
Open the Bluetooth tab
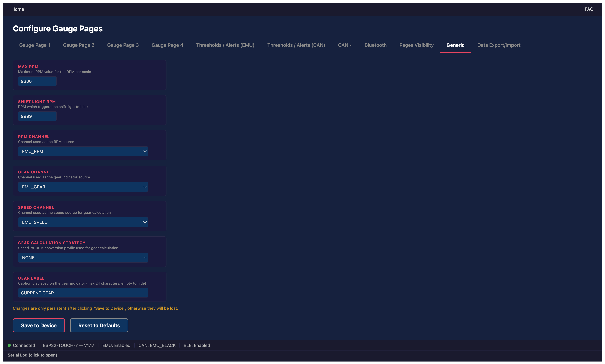pos(375,45)
